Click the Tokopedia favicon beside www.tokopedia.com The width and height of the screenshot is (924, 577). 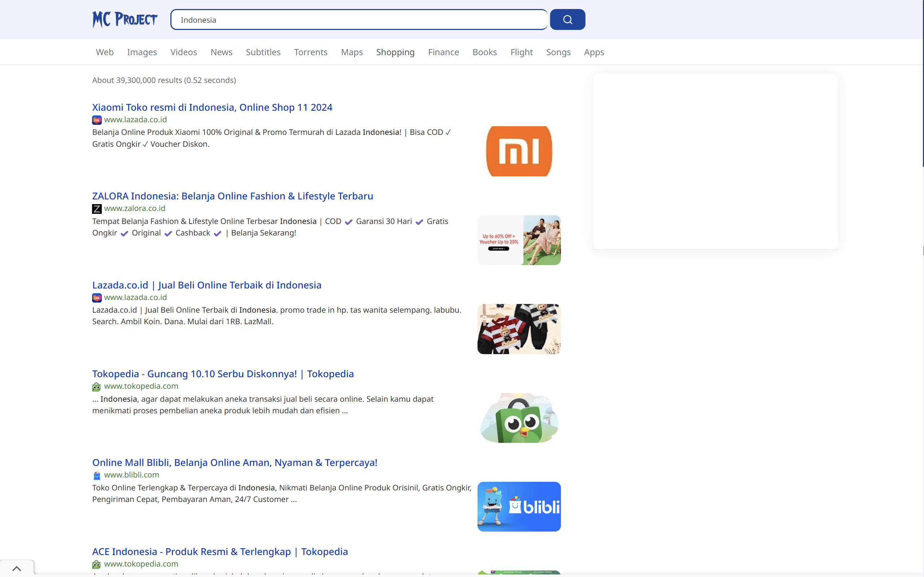click(97, 386)
